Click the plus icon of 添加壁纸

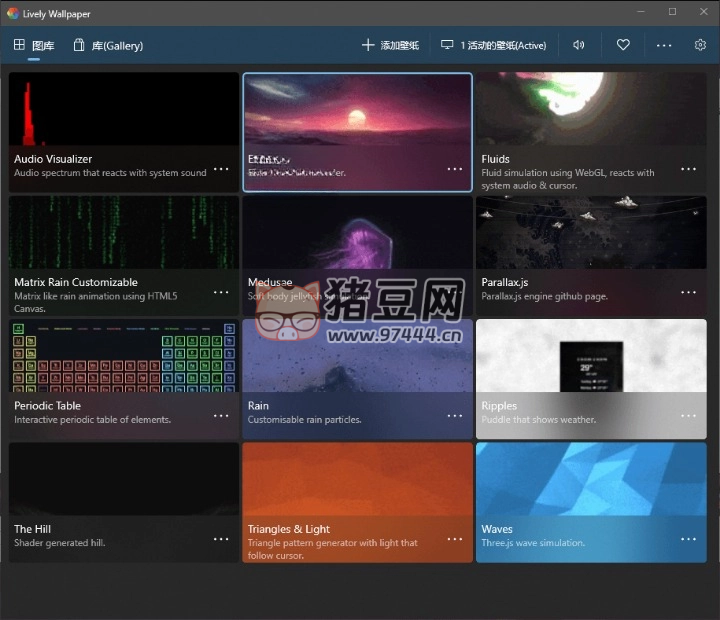point(368,45)
